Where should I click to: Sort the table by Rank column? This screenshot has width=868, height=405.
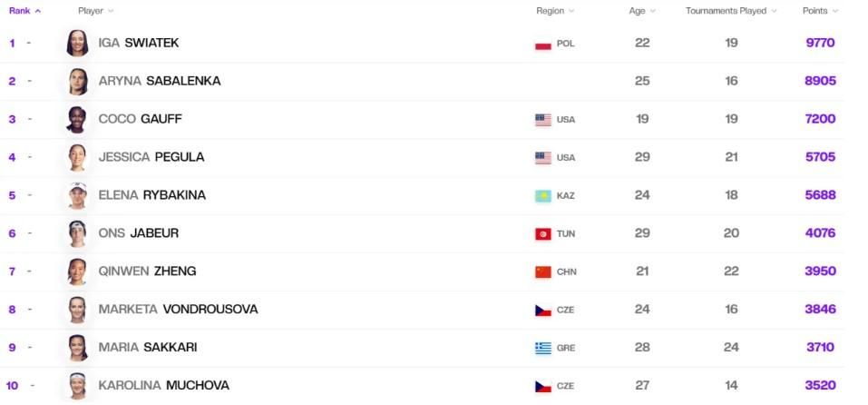[24, 11]
